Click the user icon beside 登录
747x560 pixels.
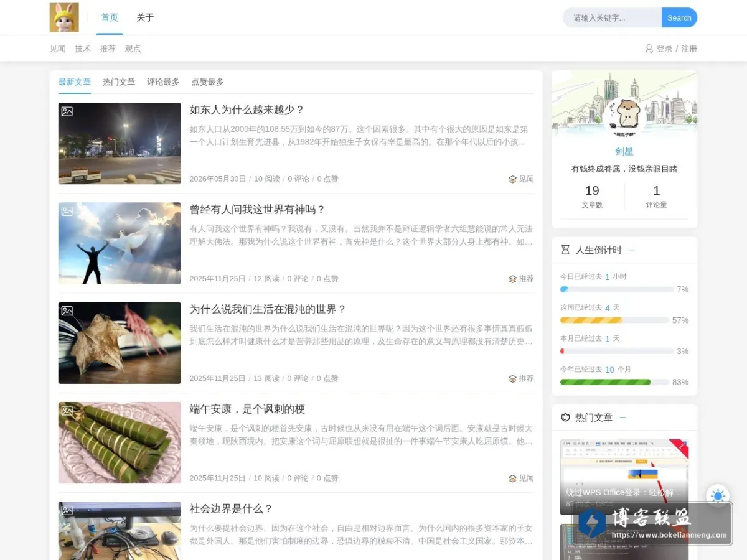click(649, 49)
